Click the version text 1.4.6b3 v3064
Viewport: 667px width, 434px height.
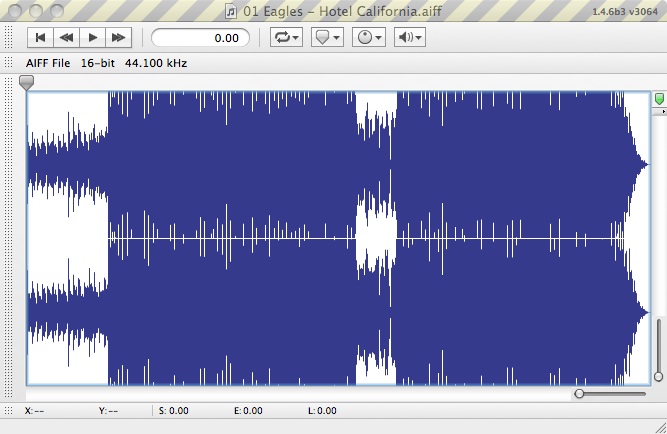click(x=625, y=11)
